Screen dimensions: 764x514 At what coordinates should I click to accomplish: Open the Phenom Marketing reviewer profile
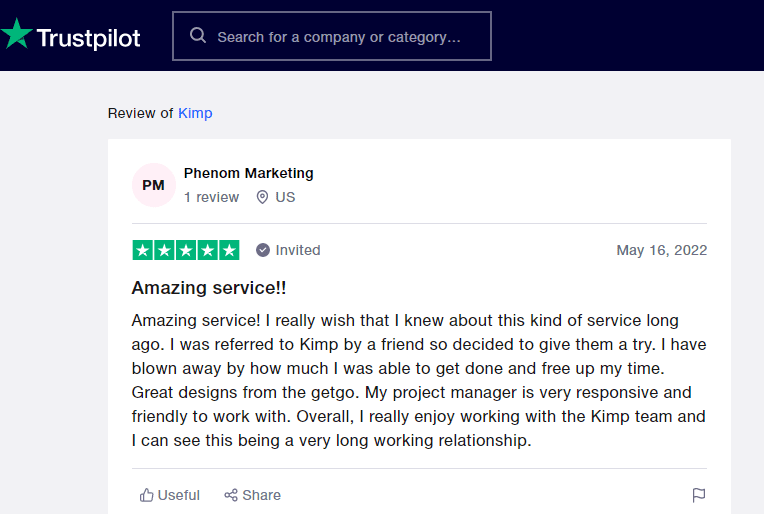coord(248,173)
